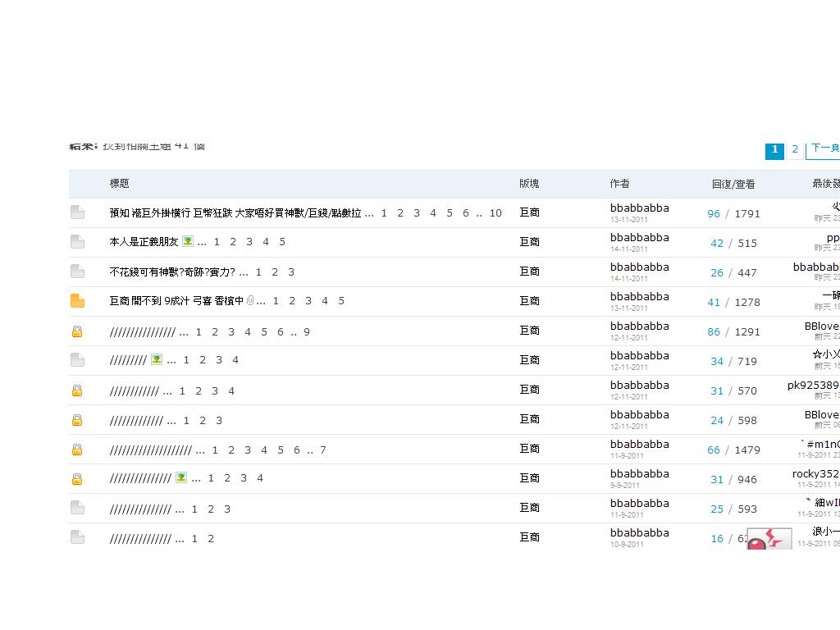Viewport: 840px width, 630px height.
Task: Open reply count 96 of first thread
Action: tap(714, 213)
